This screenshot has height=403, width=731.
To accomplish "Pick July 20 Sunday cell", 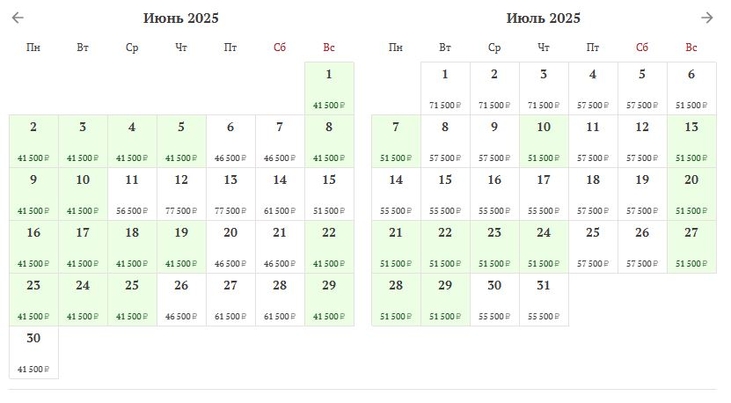I will pyautogui.click(x=691, y=194).
